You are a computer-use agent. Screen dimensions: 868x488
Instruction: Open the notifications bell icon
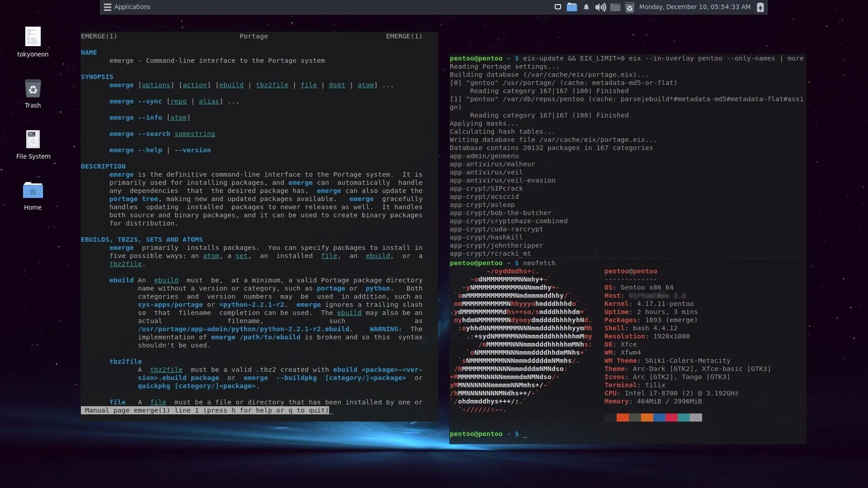click(586, 7)
